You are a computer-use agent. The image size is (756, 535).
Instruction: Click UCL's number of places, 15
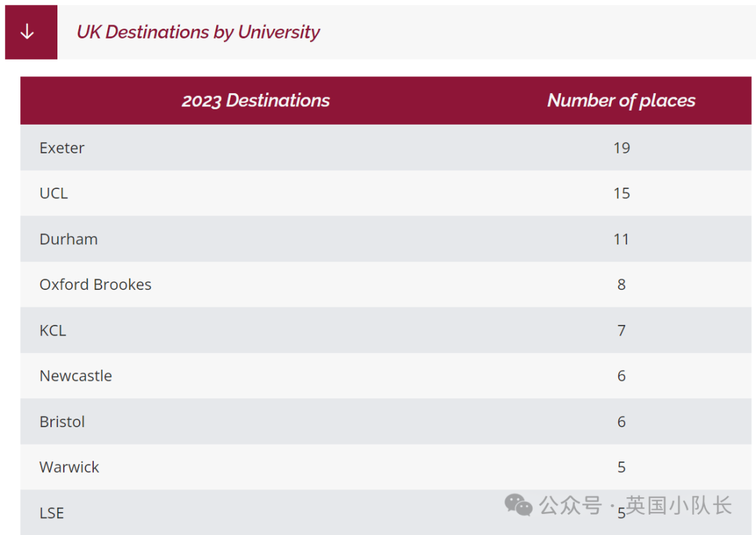click(622, 193)
